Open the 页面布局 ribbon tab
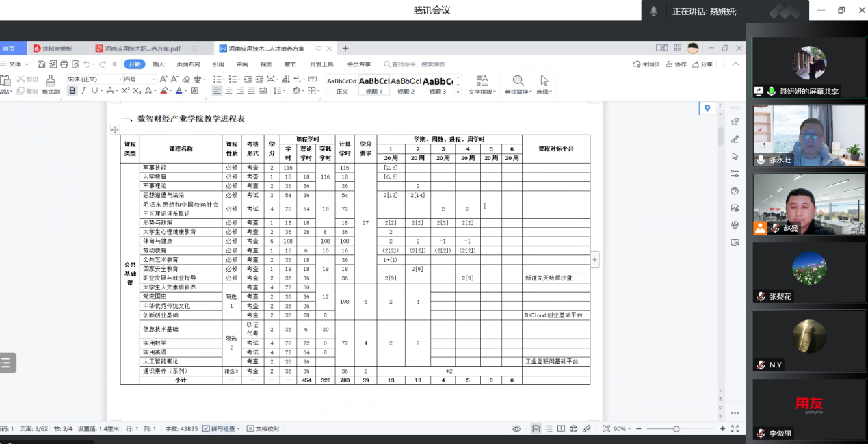 (x=188, y=64)
